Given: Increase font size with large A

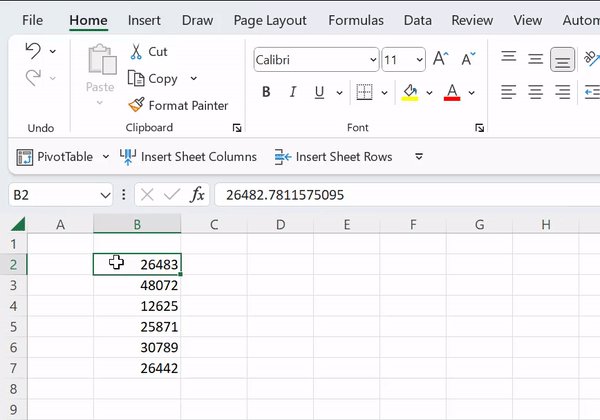Looking at the screenshot, I should click(440, 59).
